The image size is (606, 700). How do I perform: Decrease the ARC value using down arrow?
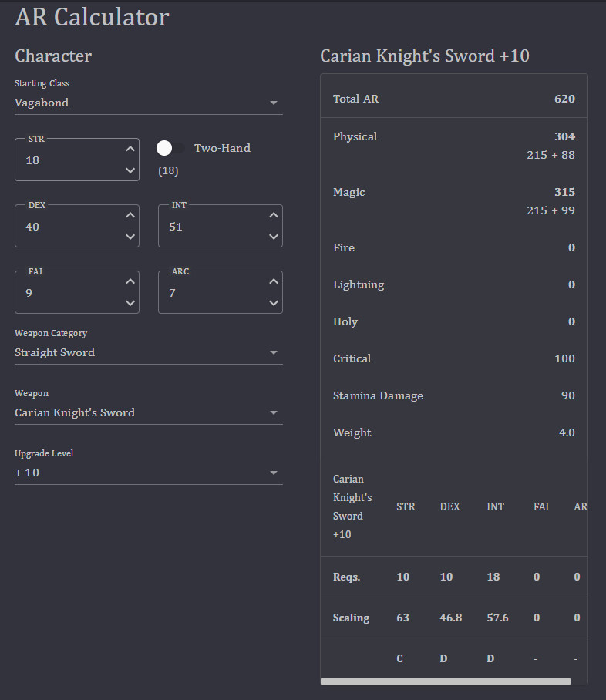273,303
